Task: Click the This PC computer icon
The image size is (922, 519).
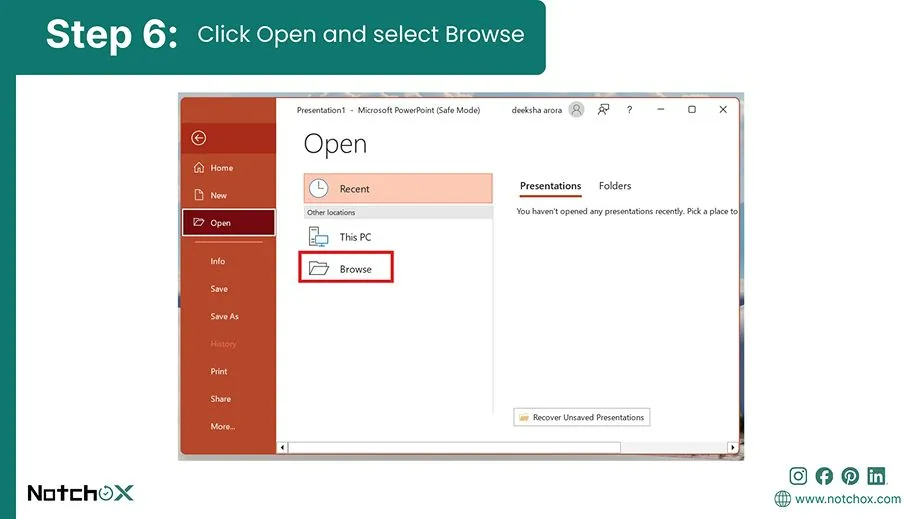Action: pos(318,236)
